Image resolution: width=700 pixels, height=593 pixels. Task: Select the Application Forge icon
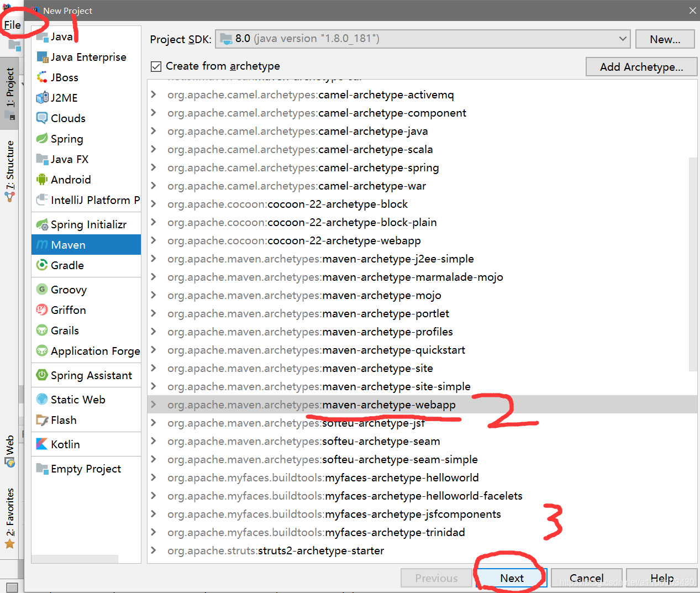pyautogui.click(x=42, y=351)
